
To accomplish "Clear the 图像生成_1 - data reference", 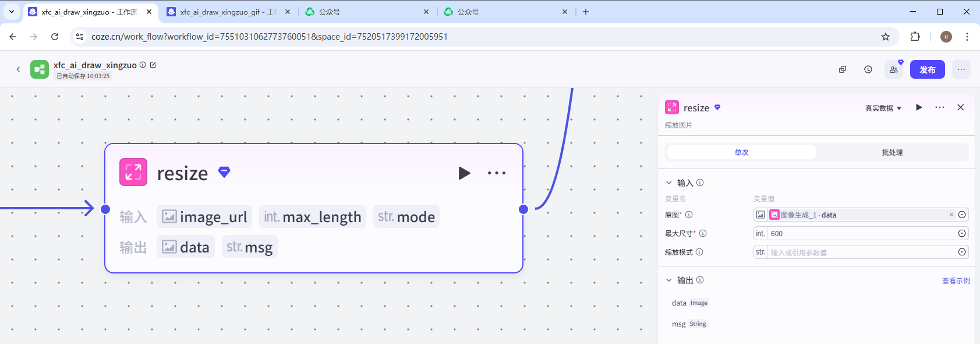I will [x=951, y=215].
